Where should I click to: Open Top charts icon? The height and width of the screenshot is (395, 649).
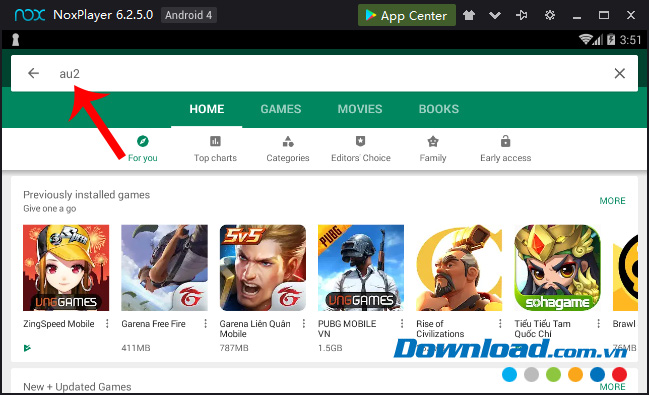tap(215, 141)
